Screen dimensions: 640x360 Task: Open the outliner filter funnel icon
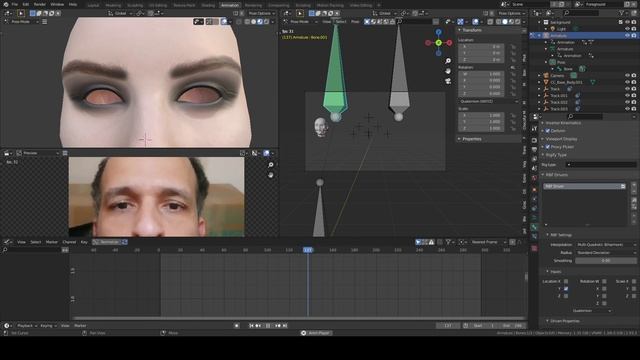(x=622, y=13)
